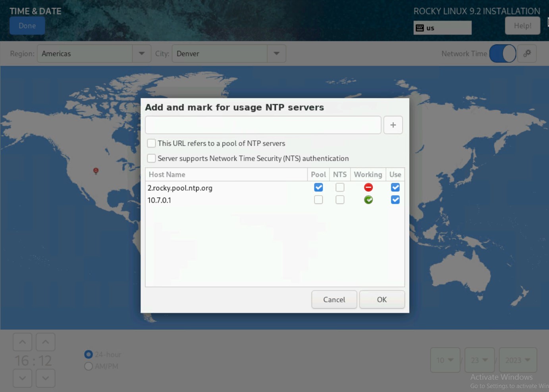549x392 pixels.
Task: Click inside the NTP server address field
Action: [263, 125]
